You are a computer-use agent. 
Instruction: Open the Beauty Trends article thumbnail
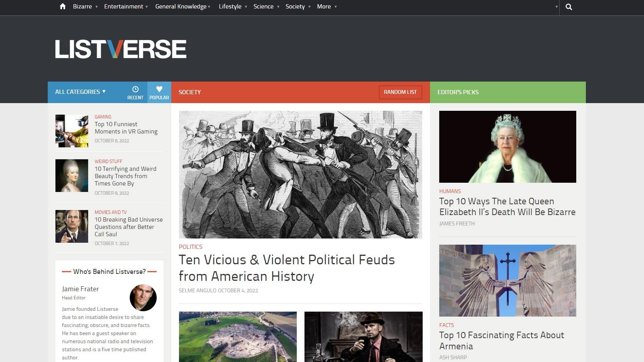(x=72, y=175)
